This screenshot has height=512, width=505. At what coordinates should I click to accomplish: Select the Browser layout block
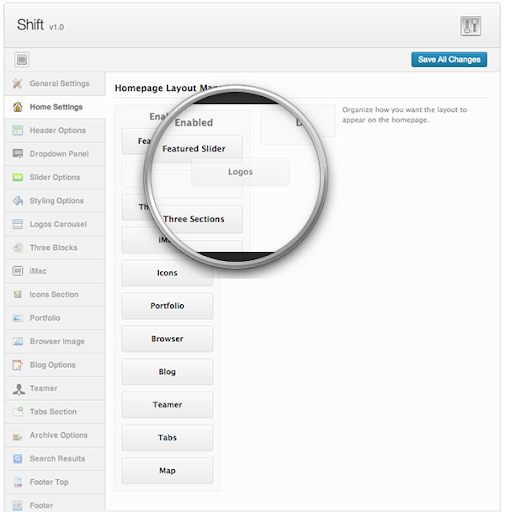167,339
